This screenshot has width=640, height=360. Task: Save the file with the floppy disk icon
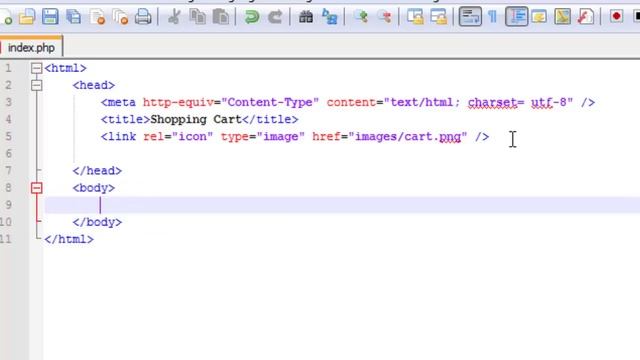click(x=50, y=17)
